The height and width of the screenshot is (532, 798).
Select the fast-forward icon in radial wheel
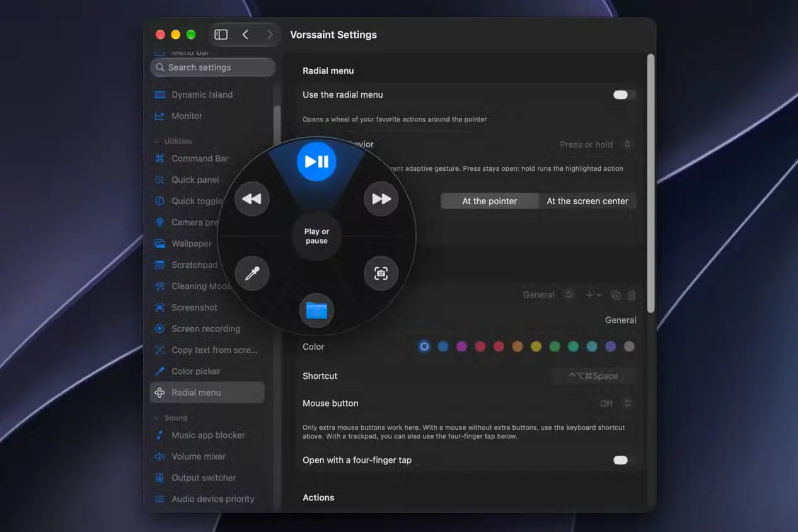[381, 199]
